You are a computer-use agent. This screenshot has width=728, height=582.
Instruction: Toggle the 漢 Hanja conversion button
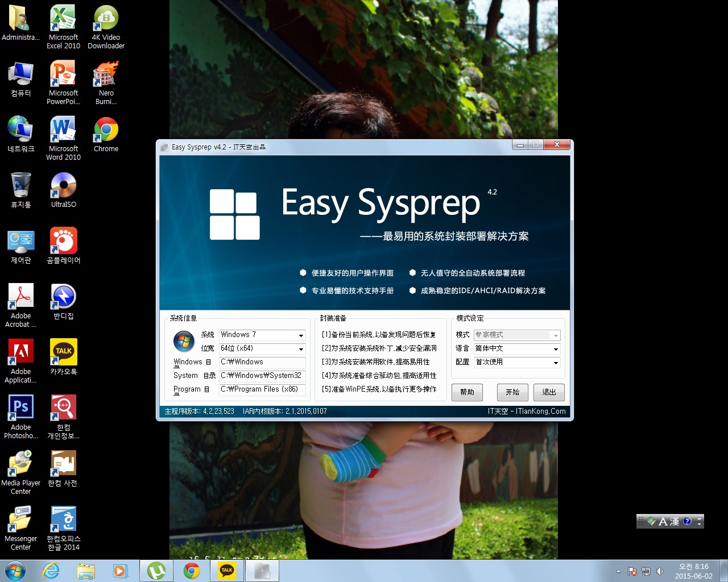pyautogui.click(x=675, y=521)
